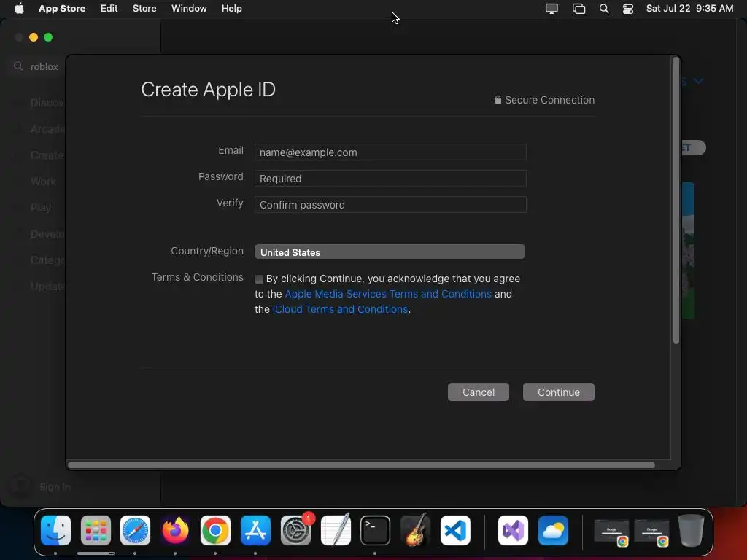
Task: Click the Verify confirm password field
Action: tap(390, 205)
